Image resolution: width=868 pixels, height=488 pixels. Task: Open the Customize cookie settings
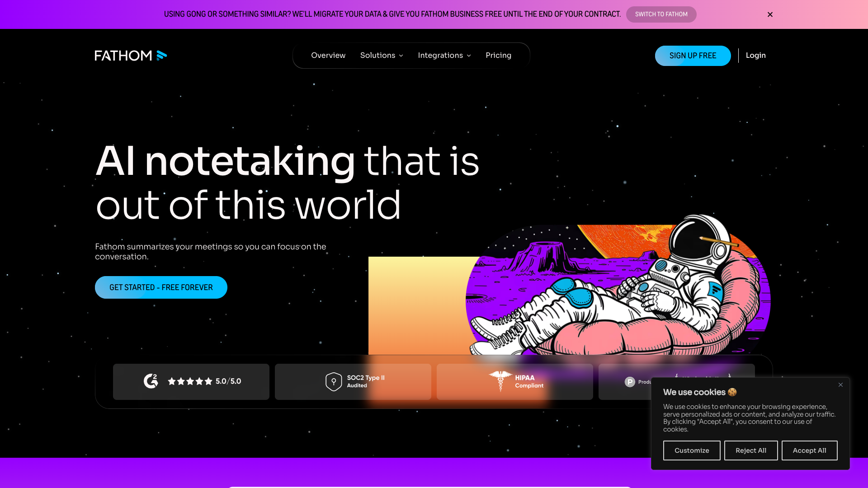691,450
